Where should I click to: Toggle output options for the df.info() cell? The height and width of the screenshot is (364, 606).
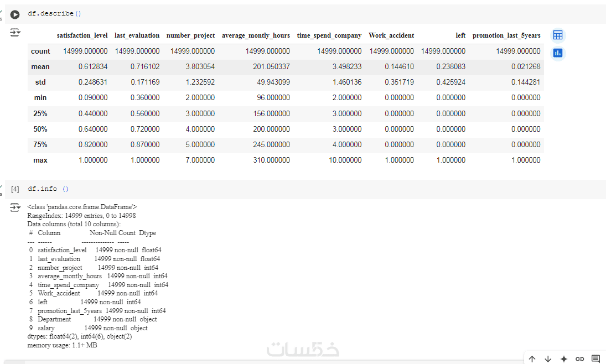(15, 207)
